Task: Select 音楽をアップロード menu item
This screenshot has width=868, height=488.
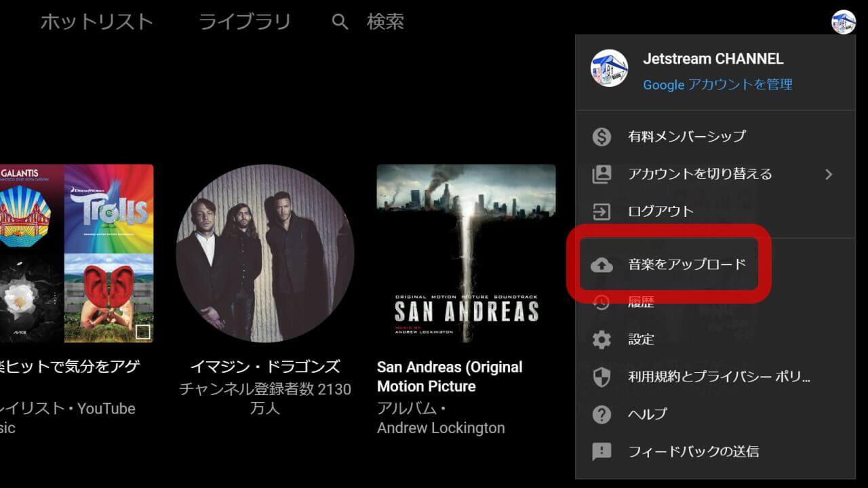Action: pos(686,264)
